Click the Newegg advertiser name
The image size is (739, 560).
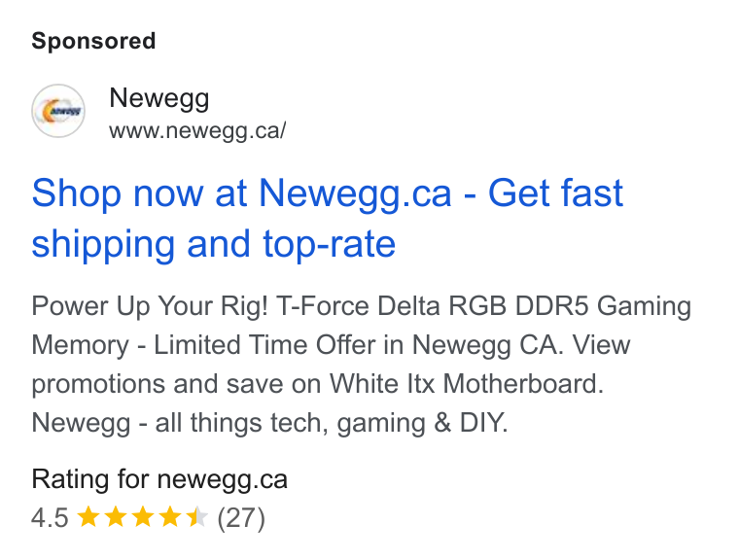(x=158, y=98)
